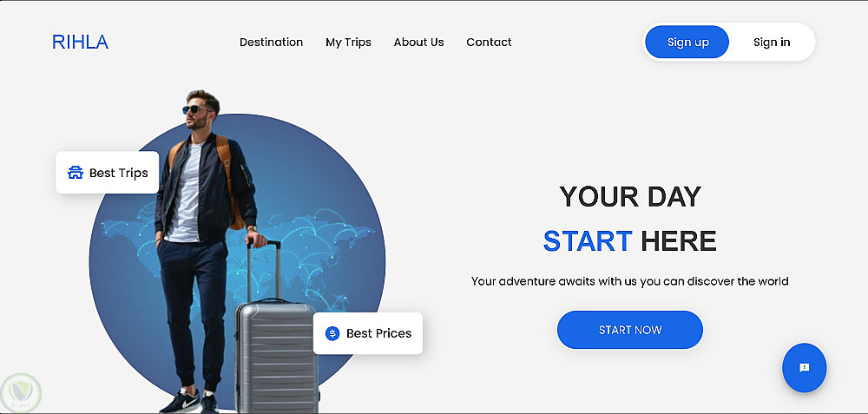Click the shield watermark icon in corner
This screenshot has height=414, width=868.
[21, 393]
